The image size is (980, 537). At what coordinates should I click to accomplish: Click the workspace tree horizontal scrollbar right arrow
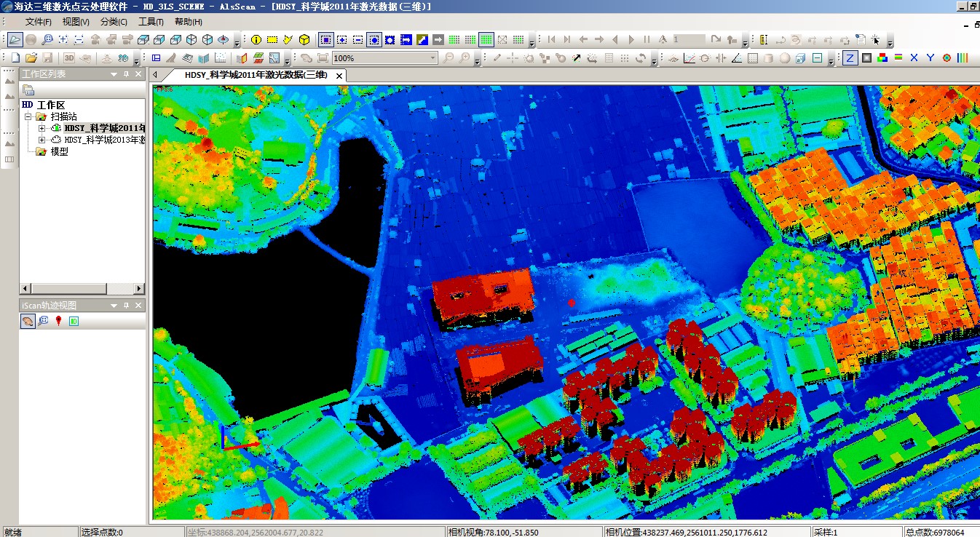point(139,288)
